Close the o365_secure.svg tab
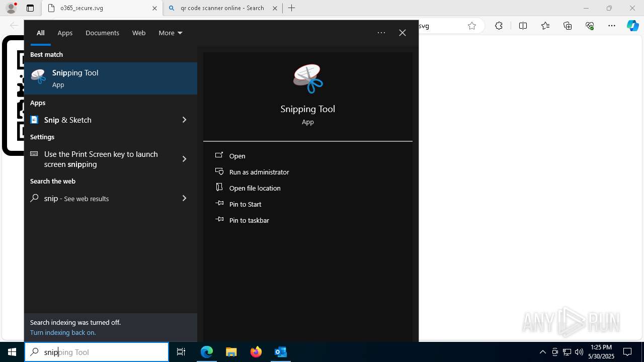This screenshot has width=644, height=362. (154, 8)
